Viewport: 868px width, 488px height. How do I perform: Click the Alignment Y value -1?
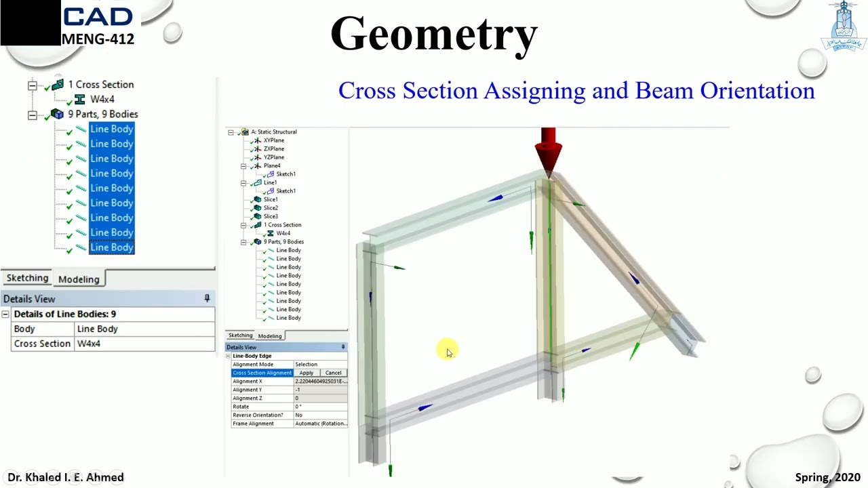point(320,390)
